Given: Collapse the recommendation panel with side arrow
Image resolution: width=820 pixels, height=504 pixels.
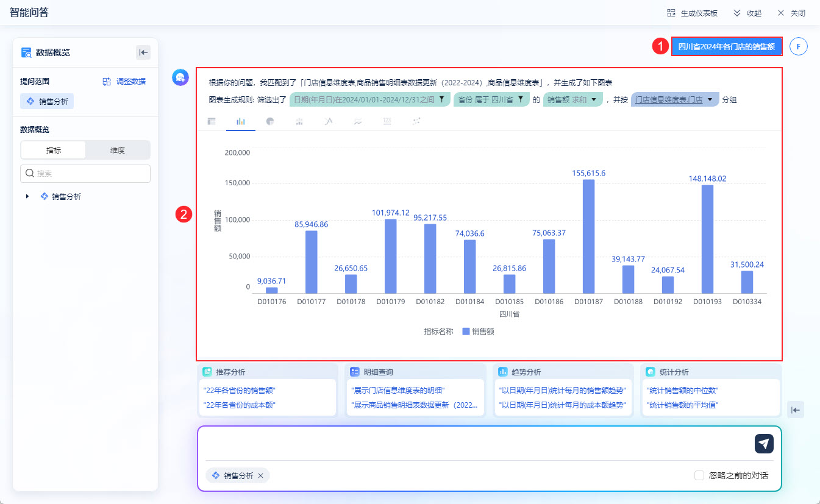Looking at the screenshot, I should click(x=796, y=410).
